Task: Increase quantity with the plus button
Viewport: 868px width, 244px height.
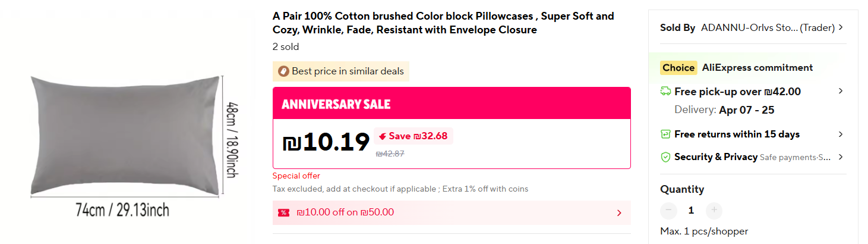Action: coord(714,210)
